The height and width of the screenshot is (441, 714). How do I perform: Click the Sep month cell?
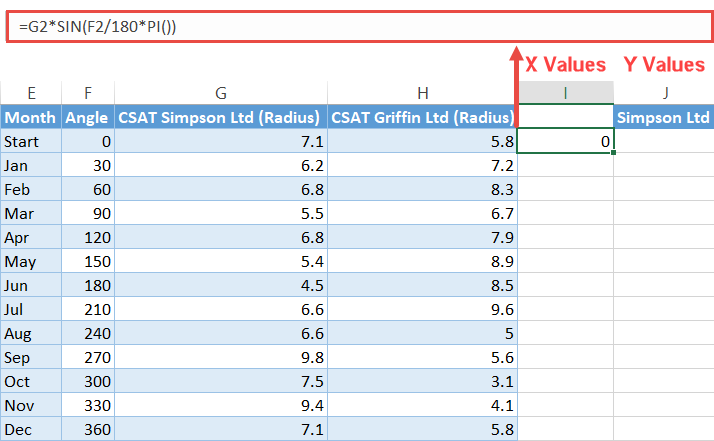tap(31, 357)
